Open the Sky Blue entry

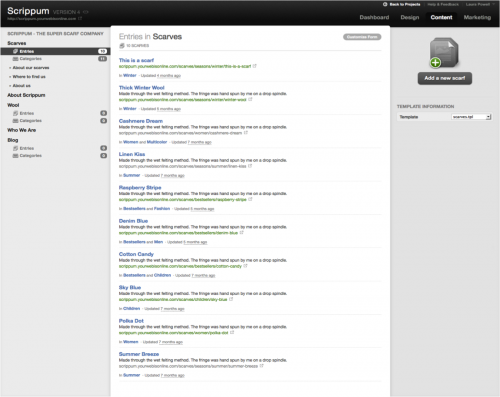coord(130,288)
